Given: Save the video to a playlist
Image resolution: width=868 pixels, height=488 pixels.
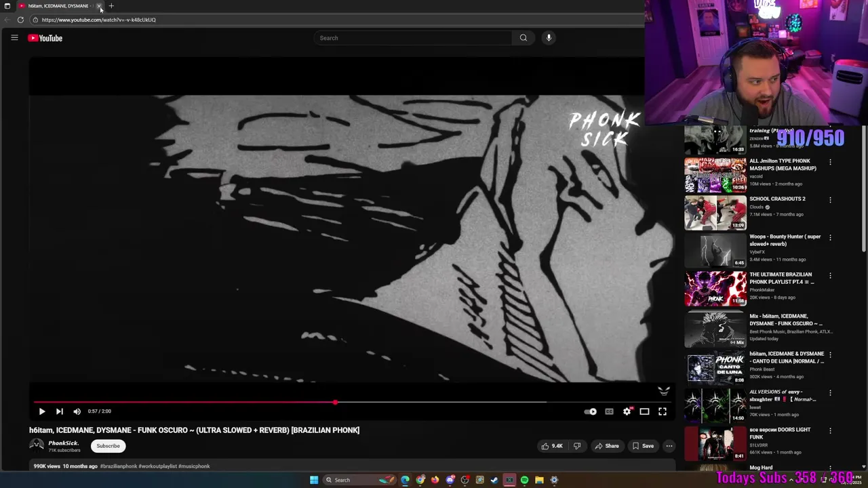Looking at the screenshot, I should (x=643, y=446).
